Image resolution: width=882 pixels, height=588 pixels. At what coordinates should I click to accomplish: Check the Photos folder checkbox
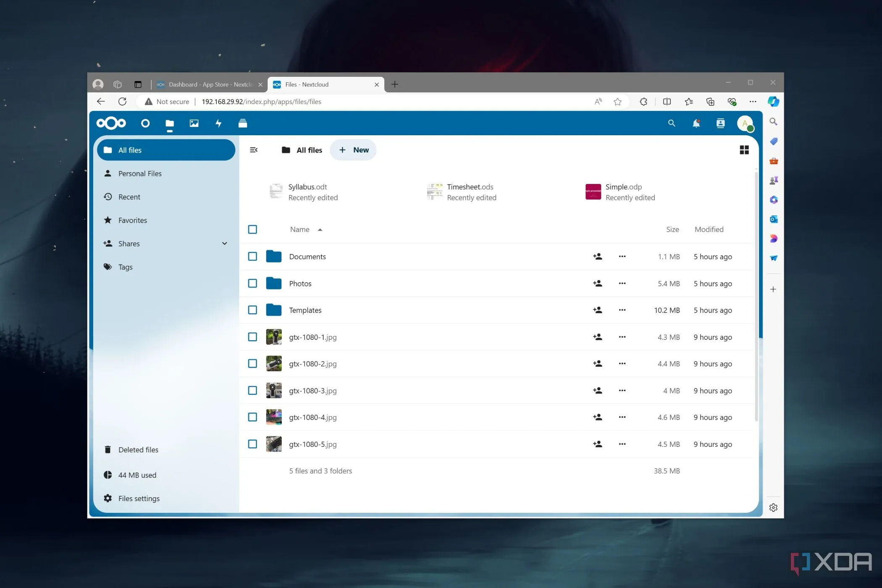tap(252, 283)
